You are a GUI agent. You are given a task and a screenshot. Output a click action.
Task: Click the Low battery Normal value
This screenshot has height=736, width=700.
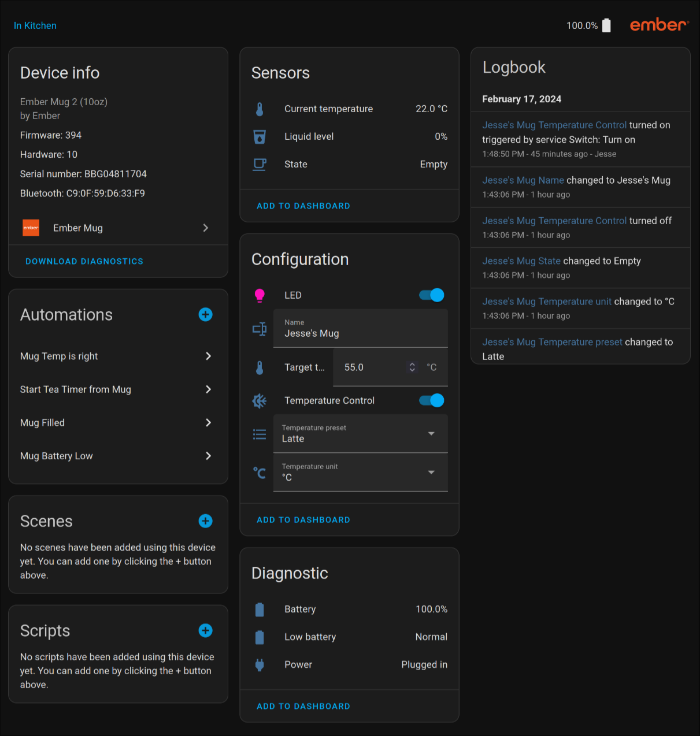pyautogui.click(x=431, y=637)
